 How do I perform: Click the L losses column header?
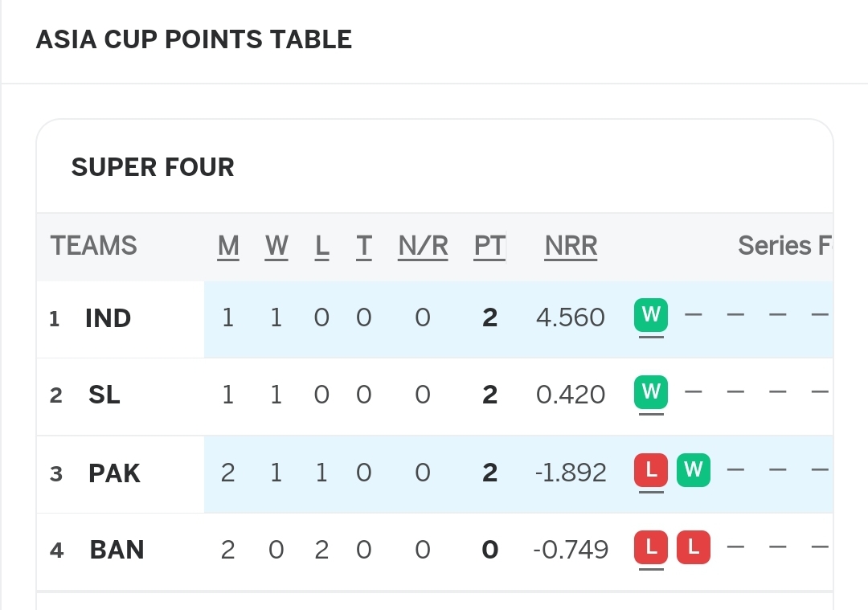pyautogui.click(x=321, y=246)
